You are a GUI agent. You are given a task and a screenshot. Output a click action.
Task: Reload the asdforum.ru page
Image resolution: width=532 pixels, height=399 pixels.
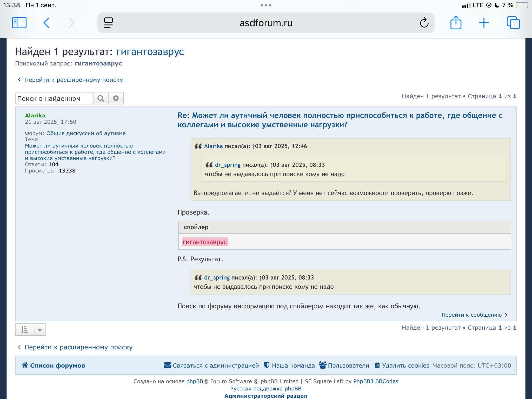424,23
